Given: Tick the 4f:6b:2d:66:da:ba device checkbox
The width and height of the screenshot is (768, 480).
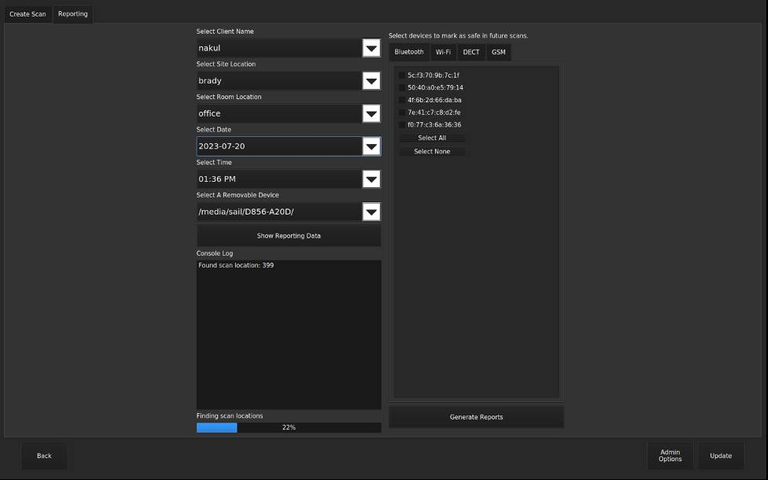Looking at the screenshot, I should click(402, 100).
